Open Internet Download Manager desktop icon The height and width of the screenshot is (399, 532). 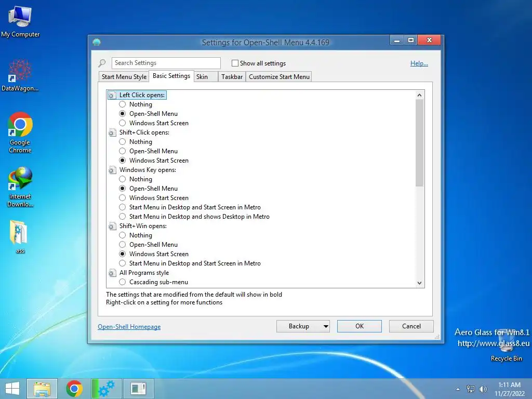(x=20, y=187)
